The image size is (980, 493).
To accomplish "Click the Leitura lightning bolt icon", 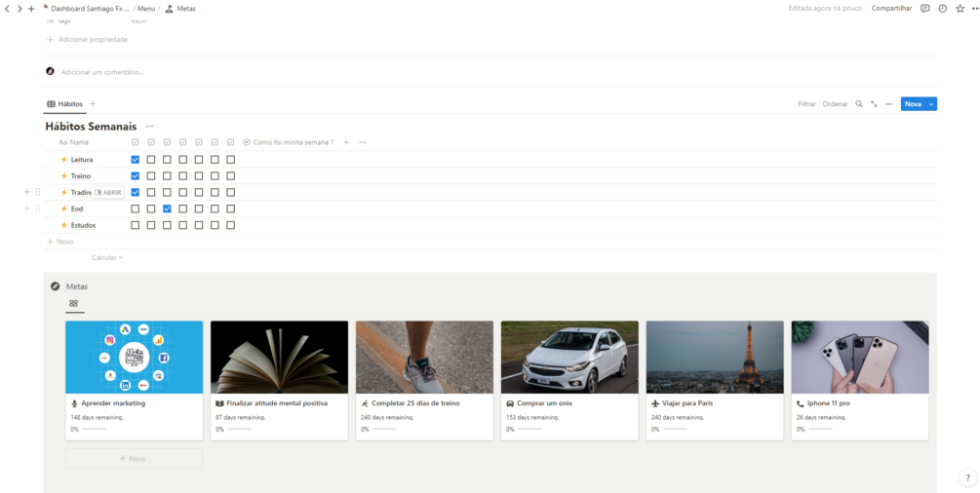I will click(63, 160).
